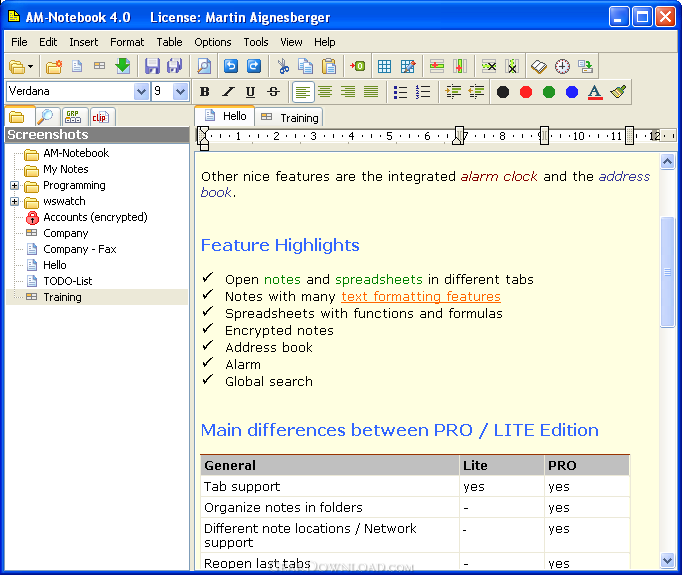Click the green download arrow icon
The image size is (682, 575).
[123, 66]
